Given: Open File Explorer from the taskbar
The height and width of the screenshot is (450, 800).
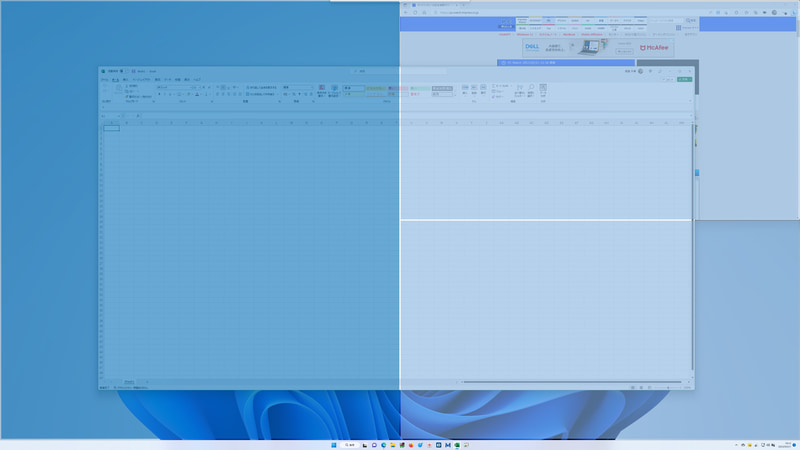Looking at the screenshot, I should point(393,445).
